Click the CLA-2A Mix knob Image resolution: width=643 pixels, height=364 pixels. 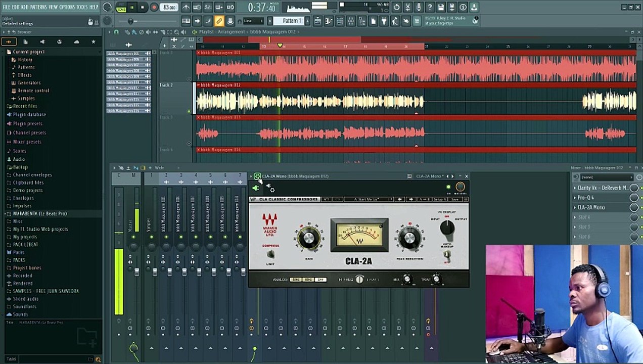tap(407, 279)
